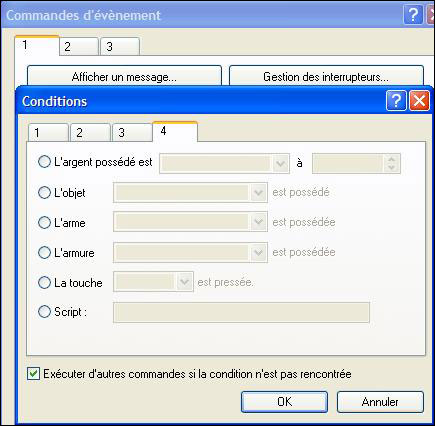Viewport: 435px width, 426px height.
Task: Select the L'argent possédé est radio button
Action: (44, 162)
